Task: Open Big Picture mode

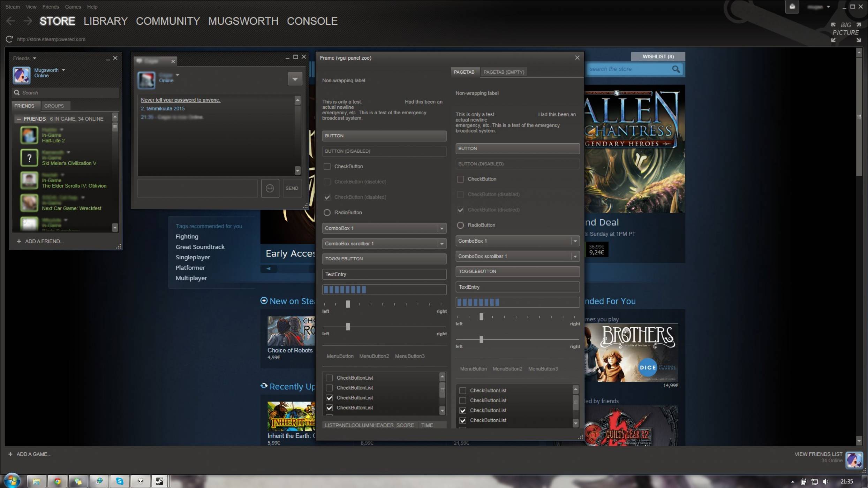Action: 845,29
